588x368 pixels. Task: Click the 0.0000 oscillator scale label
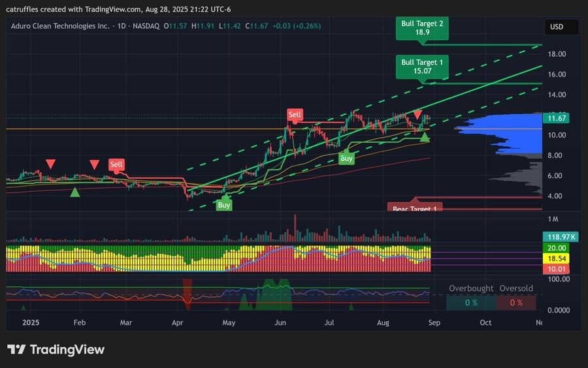(559, 311)
